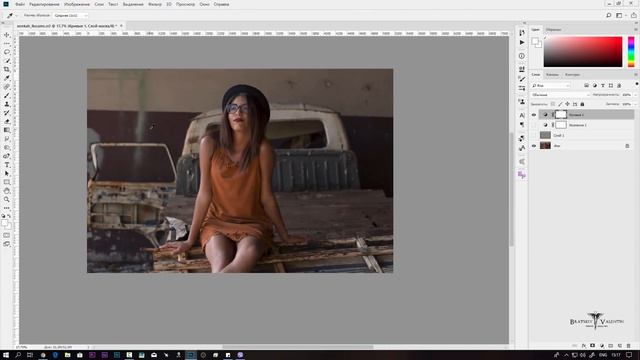This screenshot has width=640, height=360.
Task: Click the Background layer thumbnail
Action: [x=545, y=146]
